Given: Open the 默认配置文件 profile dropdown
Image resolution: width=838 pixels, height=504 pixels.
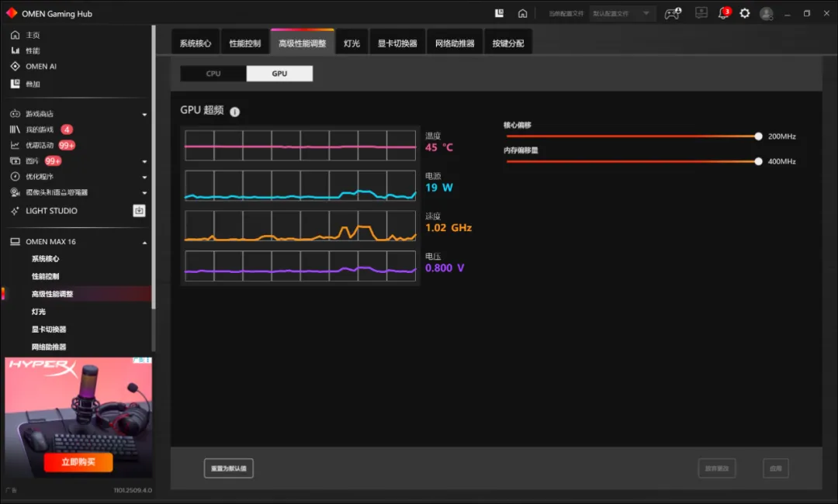Looking at the screenshot, I should pyautogui.click(x=622, y=13).
